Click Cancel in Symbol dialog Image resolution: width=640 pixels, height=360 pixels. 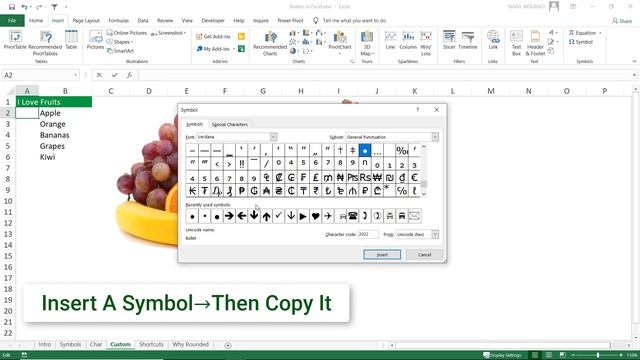click(x=424, y=255)
